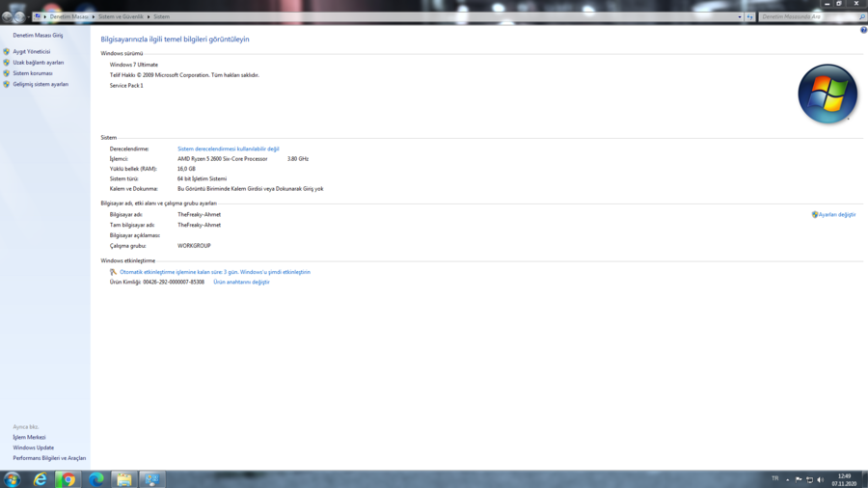Click 'AMD Ryzen 5 2600 Six-Core Processor' text

[x=222, y=159]
